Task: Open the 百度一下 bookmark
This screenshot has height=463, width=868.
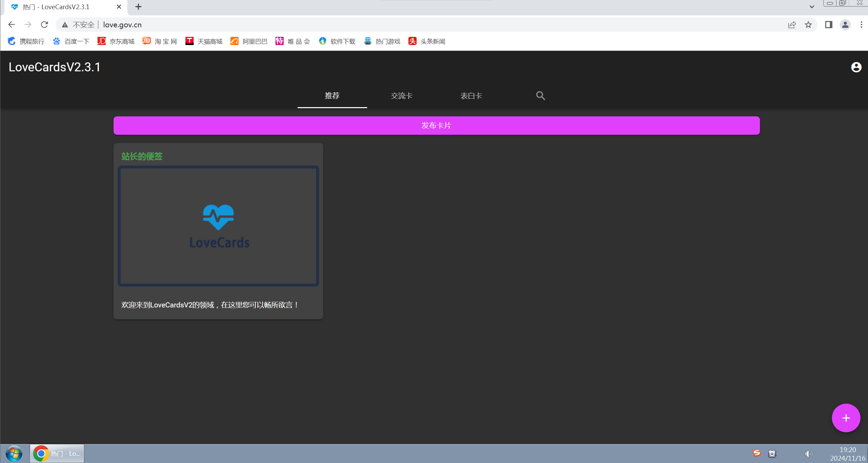Action: pos(71,41)
